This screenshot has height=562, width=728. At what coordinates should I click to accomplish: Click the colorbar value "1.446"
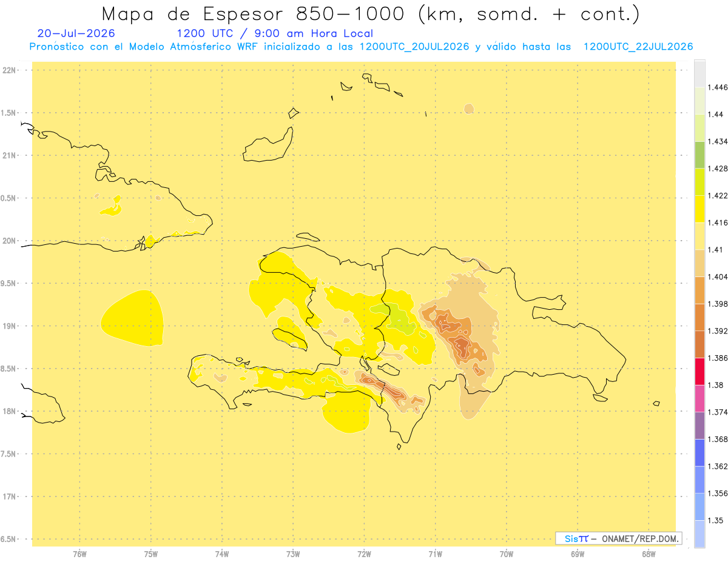pos(717,87)
